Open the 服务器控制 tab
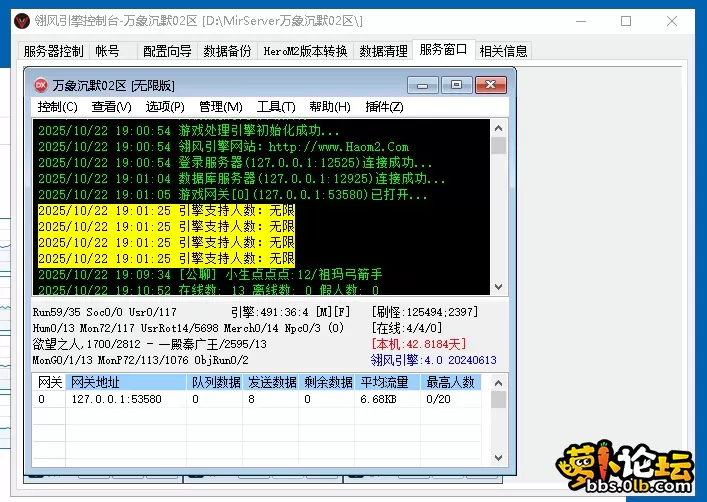707x502 pixels. 53,51
